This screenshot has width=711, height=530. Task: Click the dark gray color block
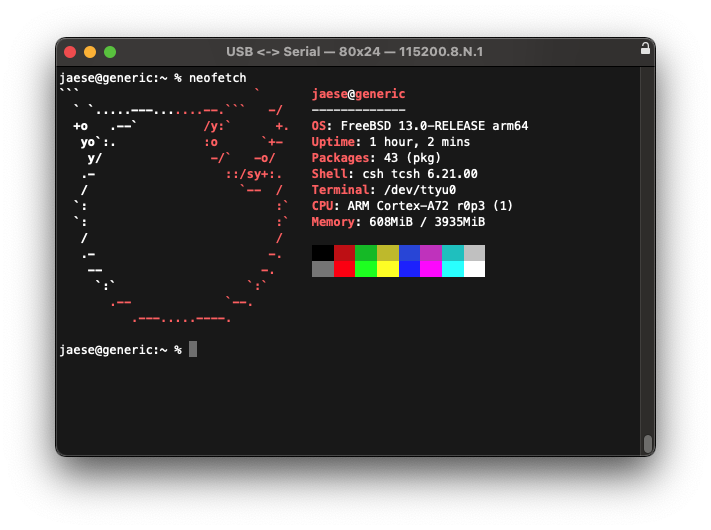tap(322, 269)
